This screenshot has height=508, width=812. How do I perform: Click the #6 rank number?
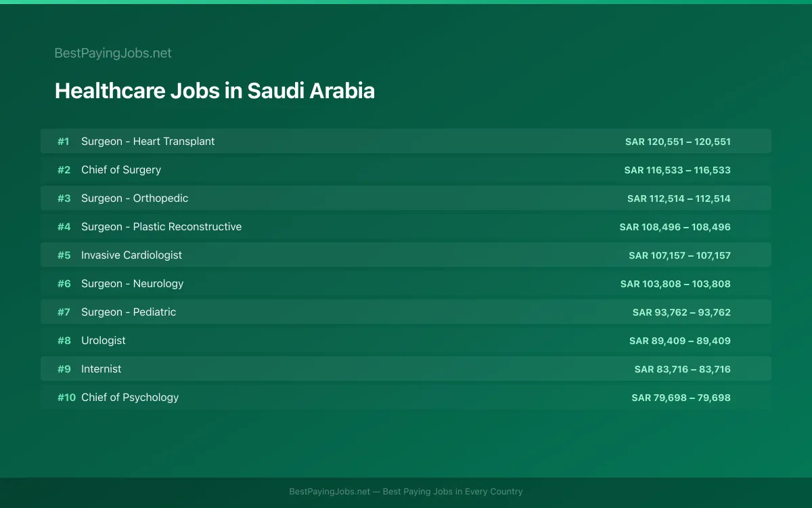click(x=64, y=284)
